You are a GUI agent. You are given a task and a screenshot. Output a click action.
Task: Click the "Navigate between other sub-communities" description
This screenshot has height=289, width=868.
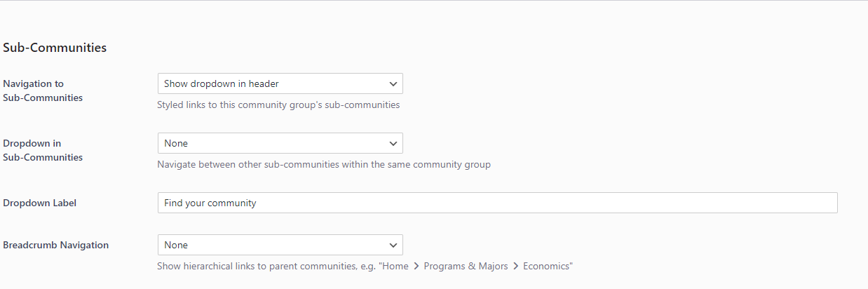coord(324,165)
